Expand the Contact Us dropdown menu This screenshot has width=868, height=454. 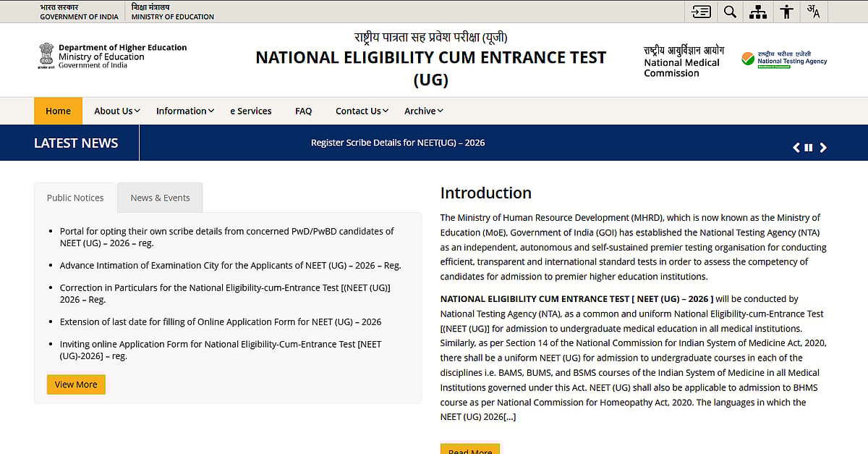click(362, 111)
